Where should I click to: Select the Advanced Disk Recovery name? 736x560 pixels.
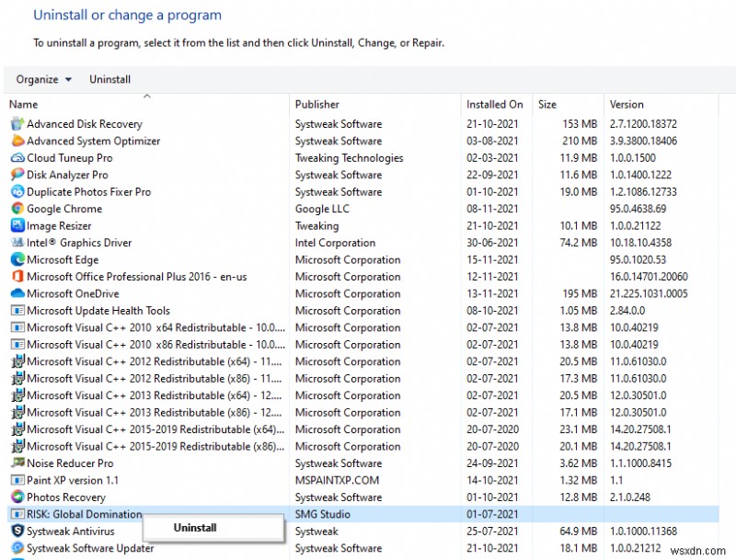coord(85,124)
